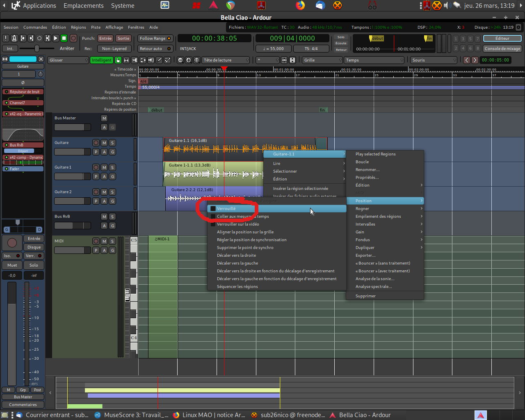Toggle Follow Range button
This screenshot has height=420, width=525.
pyautogui.click(x=155, y=38)
